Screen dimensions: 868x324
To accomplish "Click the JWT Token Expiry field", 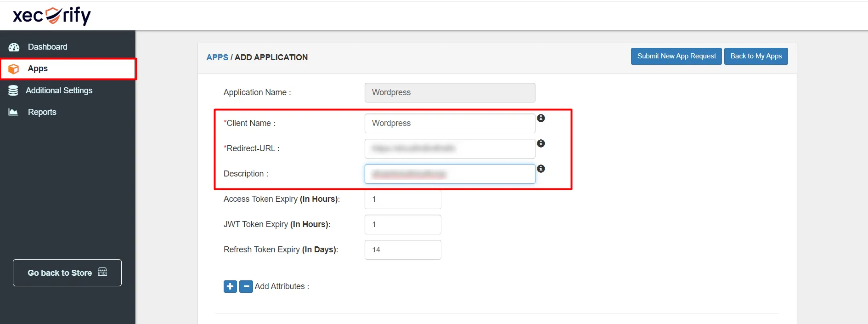I will [403, 224].
